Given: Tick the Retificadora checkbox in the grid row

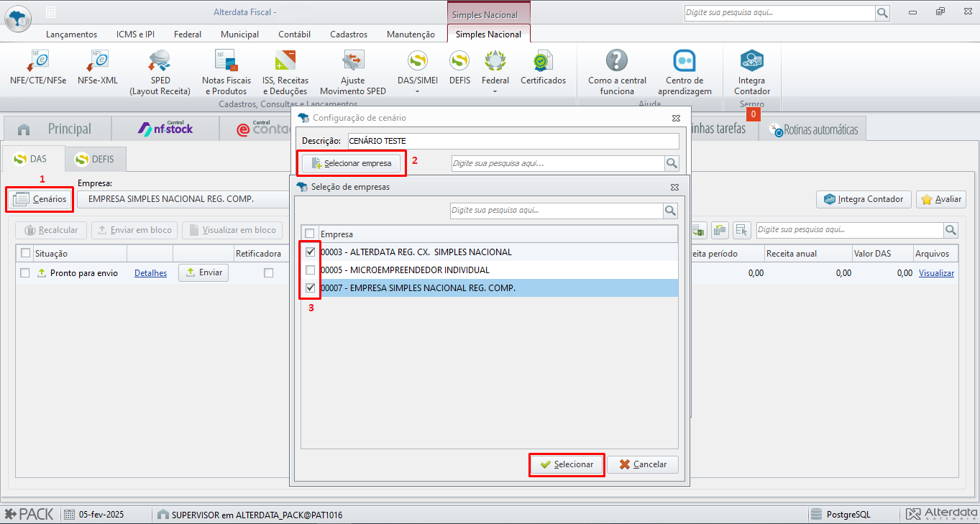Looking at the screenshot, I should click(268, 273).
